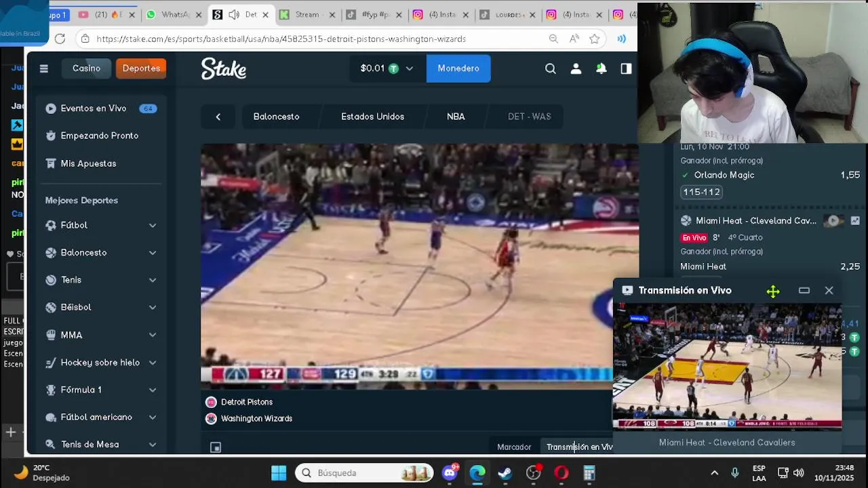Viewport: 868px width, 488px height.
Task: Open Discord from the taskbar
Action: (x=450, y=473)
